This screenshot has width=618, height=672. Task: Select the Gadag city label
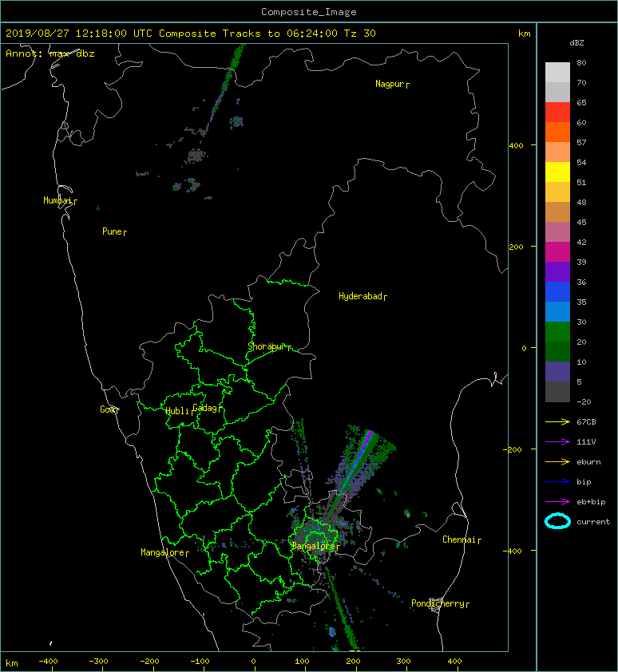pos(207,408)
